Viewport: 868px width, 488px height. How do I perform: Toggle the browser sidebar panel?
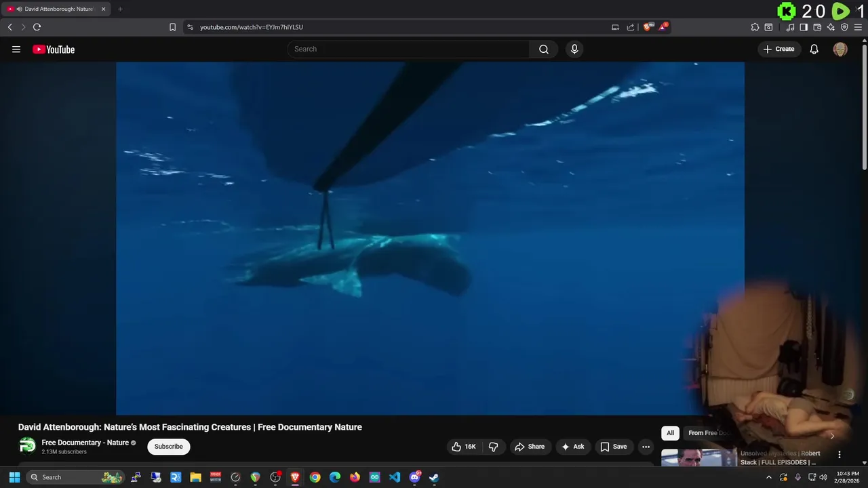pos(804,27)
